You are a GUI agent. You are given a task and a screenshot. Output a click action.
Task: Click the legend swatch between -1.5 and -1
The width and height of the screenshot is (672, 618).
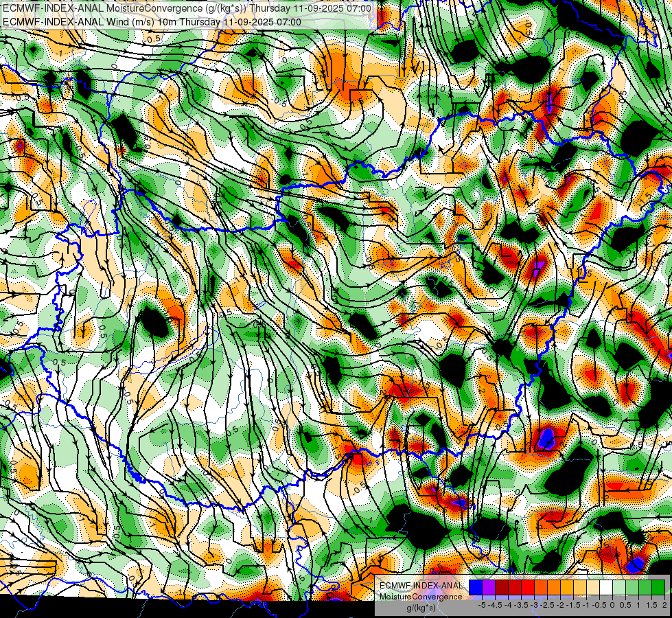pos(580,588)
